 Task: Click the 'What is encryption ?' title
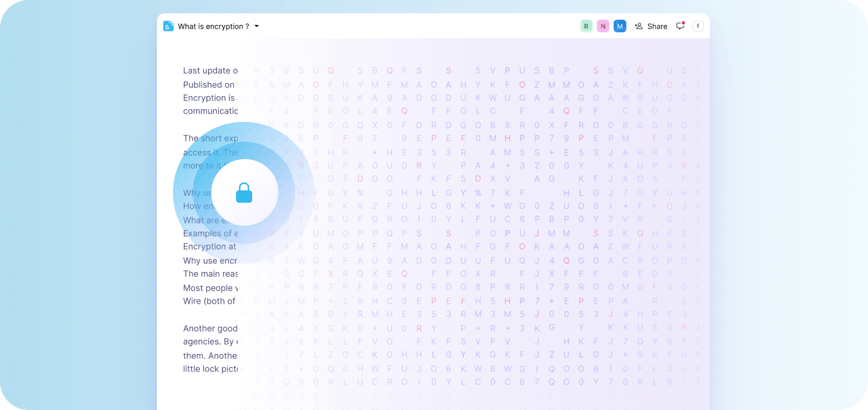click(213, 26)
